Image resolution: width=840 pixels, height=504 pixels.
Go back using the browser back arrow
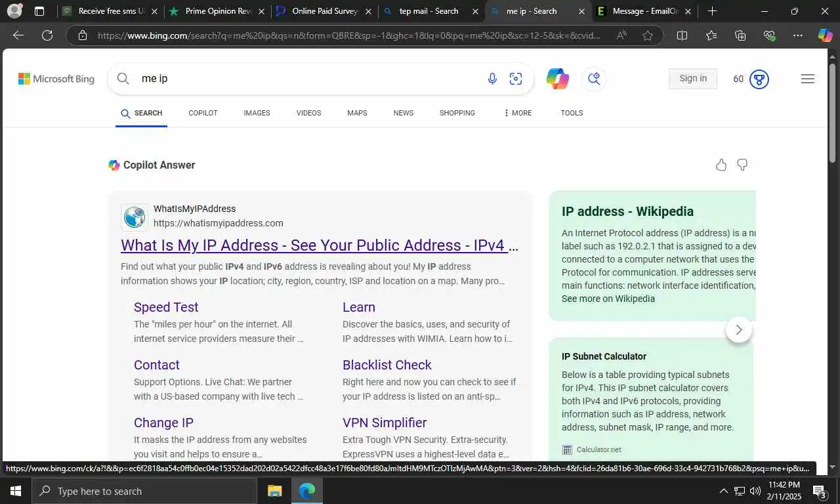[18, 35]
